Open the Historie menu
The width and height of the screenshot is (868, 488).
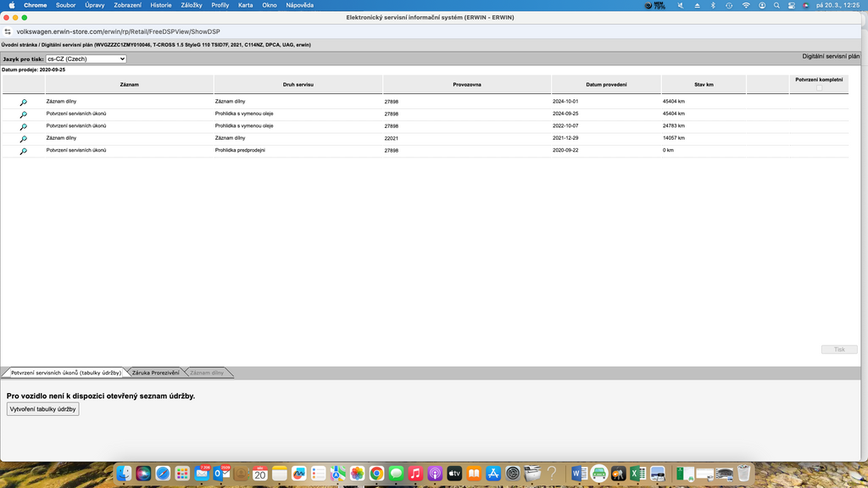click(x=160, y=5)
